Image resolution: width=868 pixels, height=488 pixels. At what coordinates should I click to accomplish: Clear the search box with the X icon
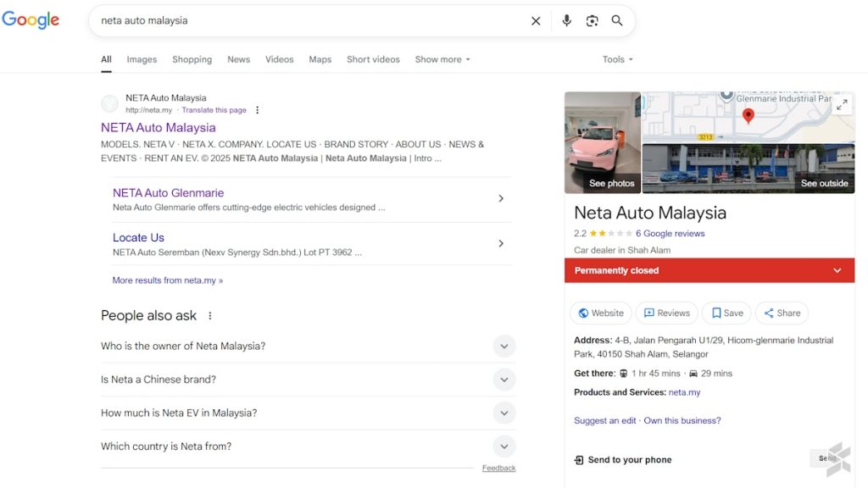[x=536, y=21]
